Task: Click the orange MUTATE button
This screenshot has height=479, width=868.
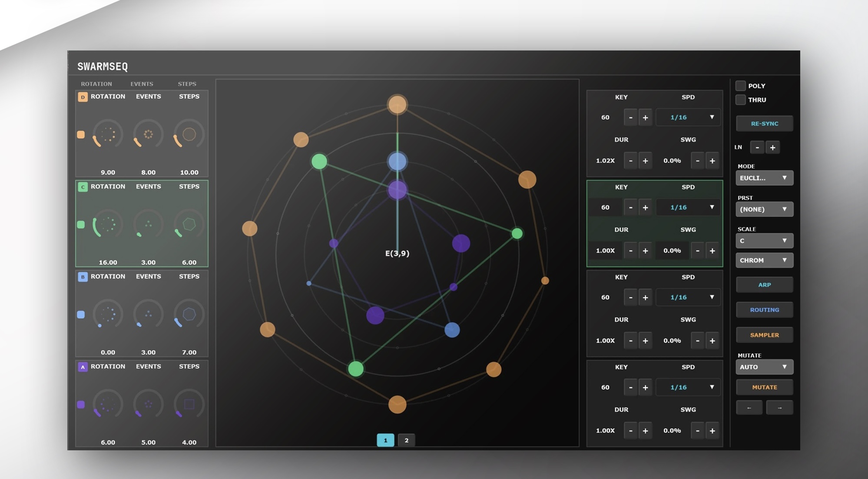Action: click(764, 387)
